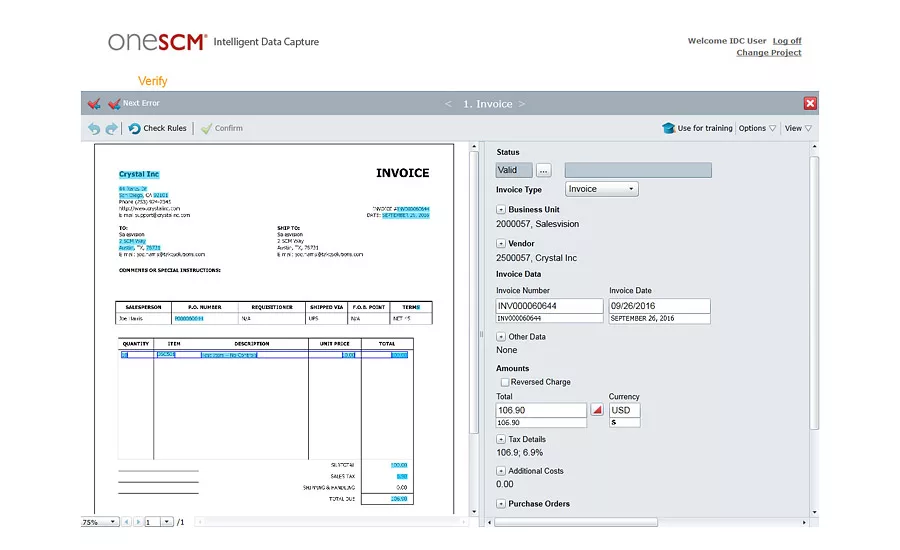Click the data panel vertical scrollbar

pyautogui.click(x=814, y=293)
